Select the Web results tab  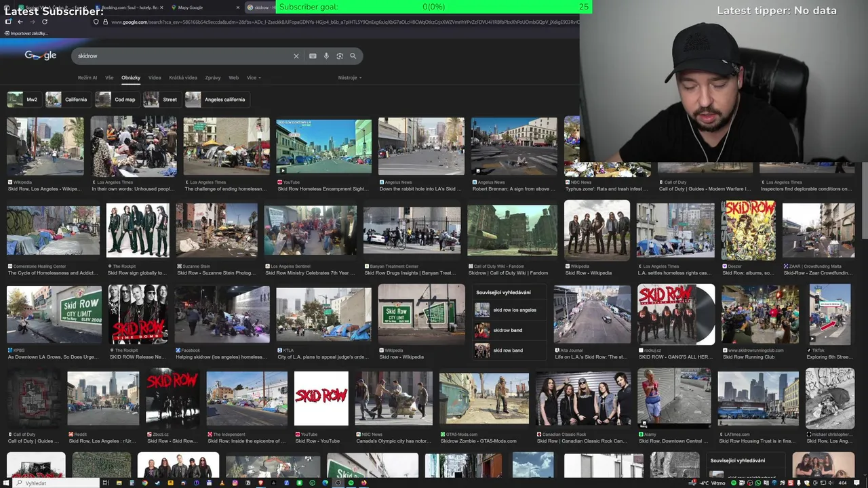(x=233, y=77)
